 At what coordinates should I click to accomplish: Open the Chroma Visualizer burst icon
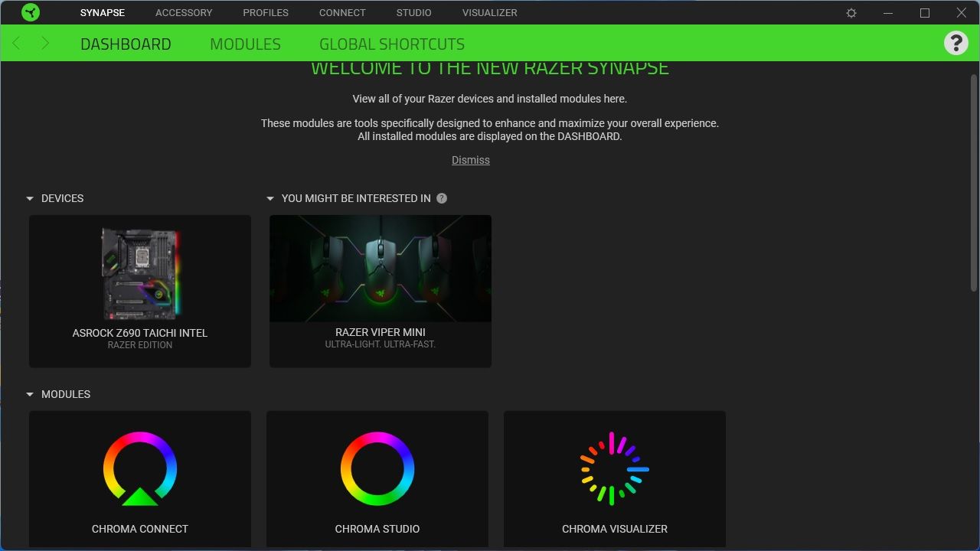[x=614, y=468]
